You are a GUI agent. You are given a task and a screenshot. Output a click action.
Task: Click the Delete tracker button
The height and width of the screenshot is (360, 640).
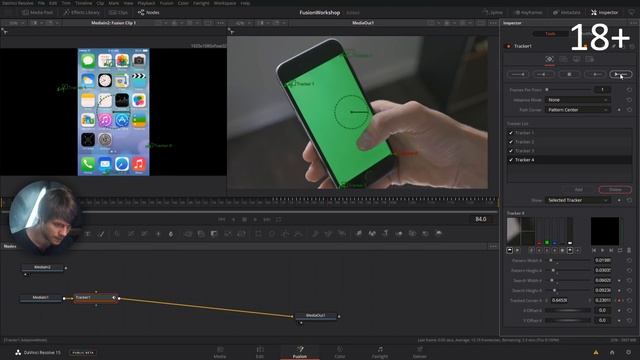(615, 189)
